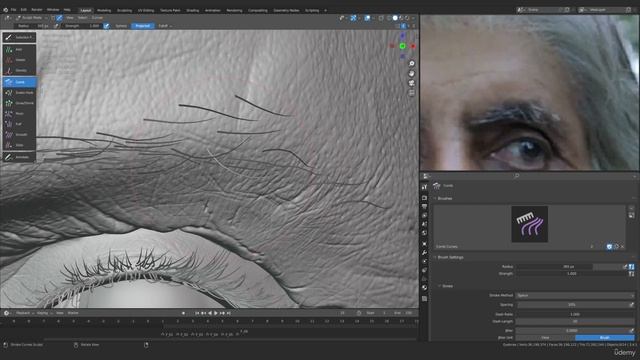The width and height of the screenshot is (640, 360).
Task: Set Jitter Unit to View
Action: 545,338
